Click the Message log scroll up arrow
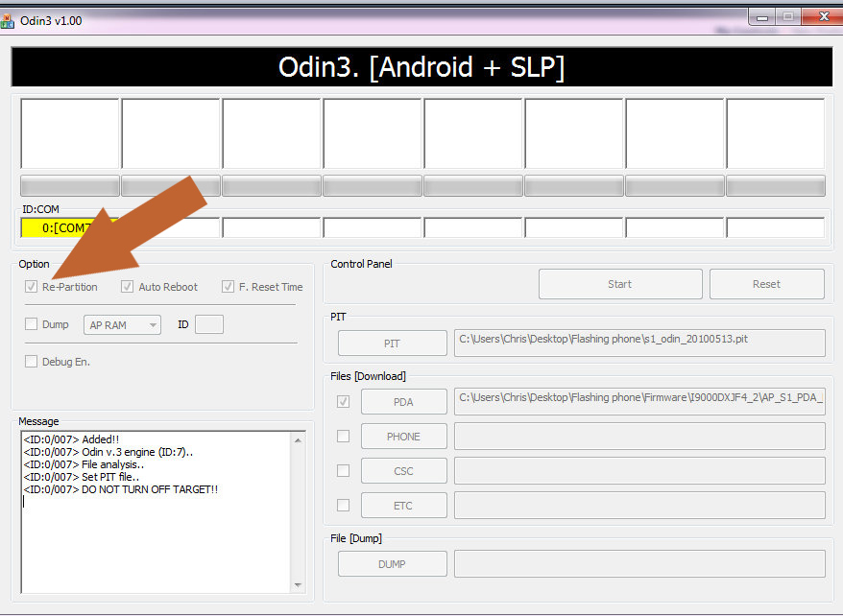Image resolution: width=843 pixels, height=616 pixels. [298, 440]
